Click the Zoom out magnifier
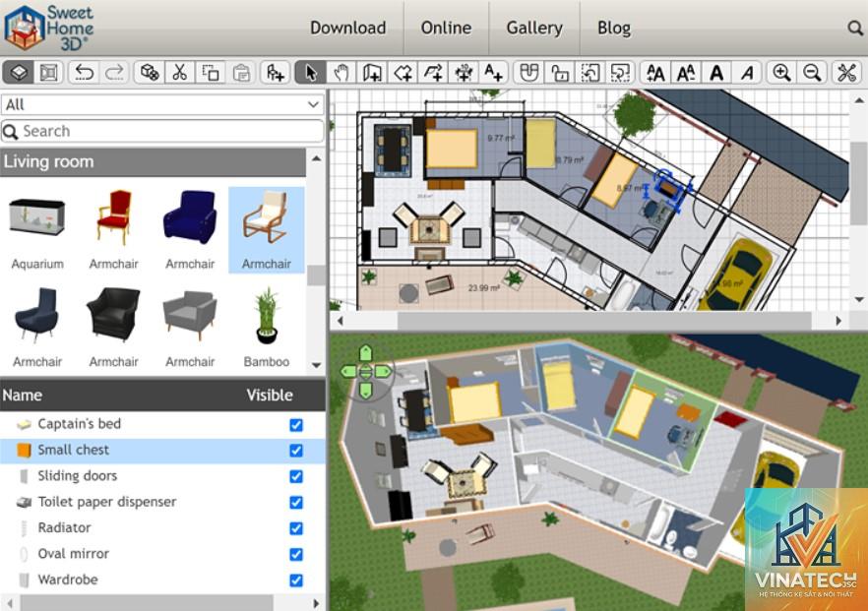 click(812, 73)
